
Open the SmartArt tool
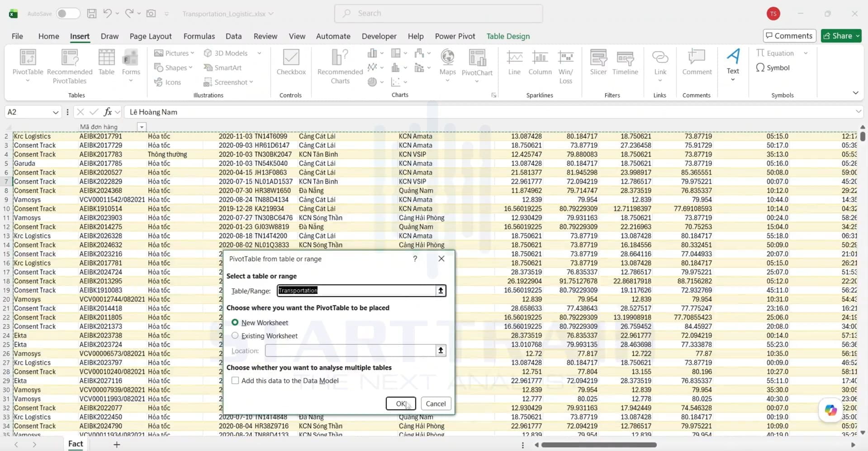point(223,67)
